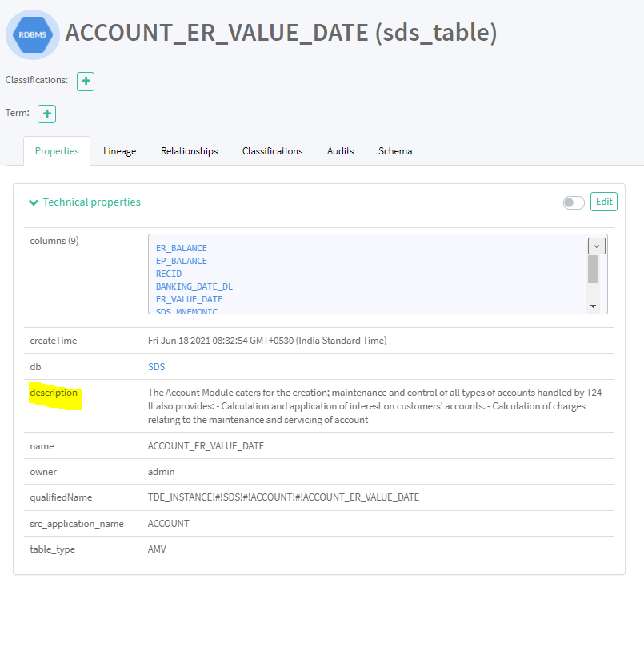644x655 pixels.
Task: Add a classification with the plus icon
Action: (86, 81)
